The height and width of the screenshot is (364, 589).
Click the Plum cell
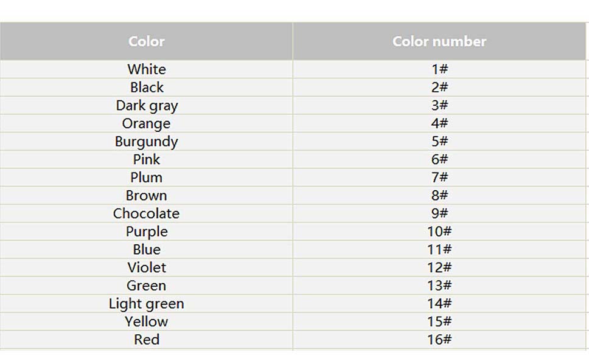point(147,178)
